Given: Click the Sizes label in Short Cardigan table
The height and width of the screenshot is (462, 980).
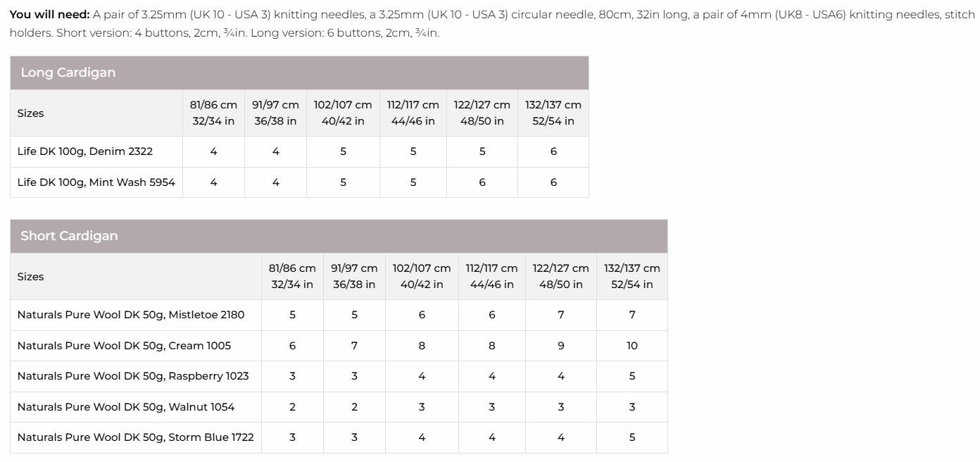Looking at the screenshot, I should point(30,277).
